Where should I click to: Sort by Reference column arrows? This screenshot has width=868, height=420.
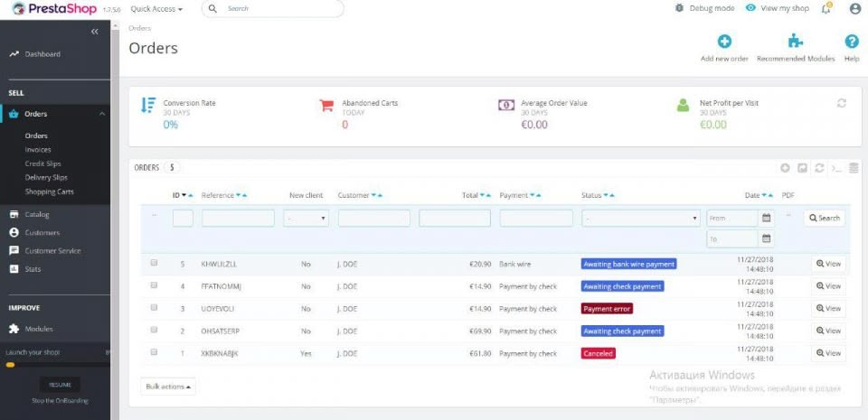241,196
